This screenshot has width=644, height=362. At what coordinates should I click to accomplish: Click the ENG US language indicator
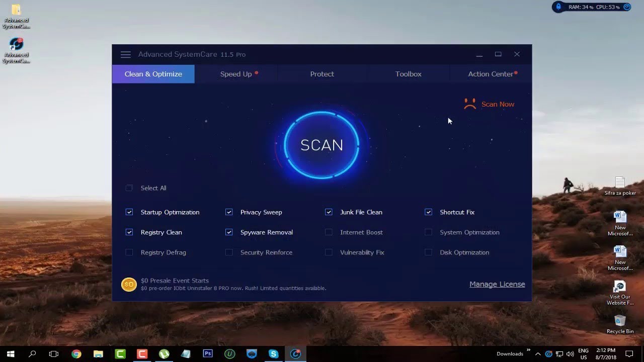[x=584, y=354]
